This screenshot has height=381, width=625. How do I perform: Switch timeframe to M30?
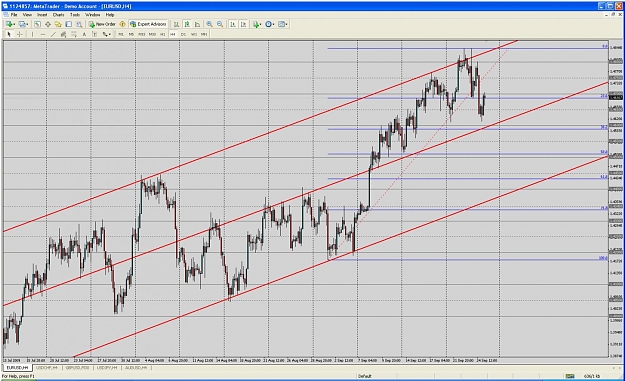pyautogui.click(x=152, y=34)
